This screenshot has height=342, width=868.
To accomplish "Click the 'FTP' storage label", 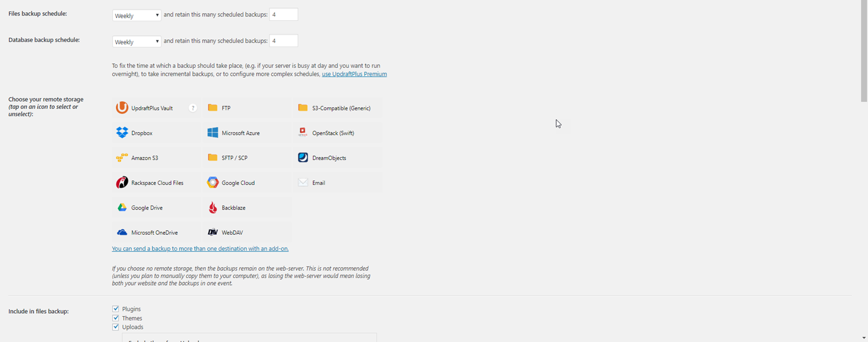I will point(226,108).
